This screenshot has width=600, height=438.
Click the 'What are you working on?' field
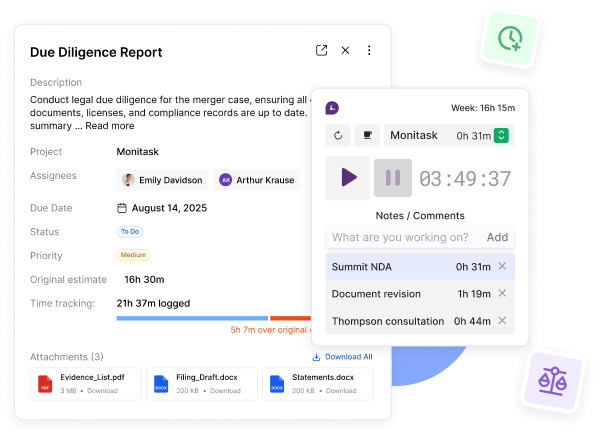click(x=400, y=237)
